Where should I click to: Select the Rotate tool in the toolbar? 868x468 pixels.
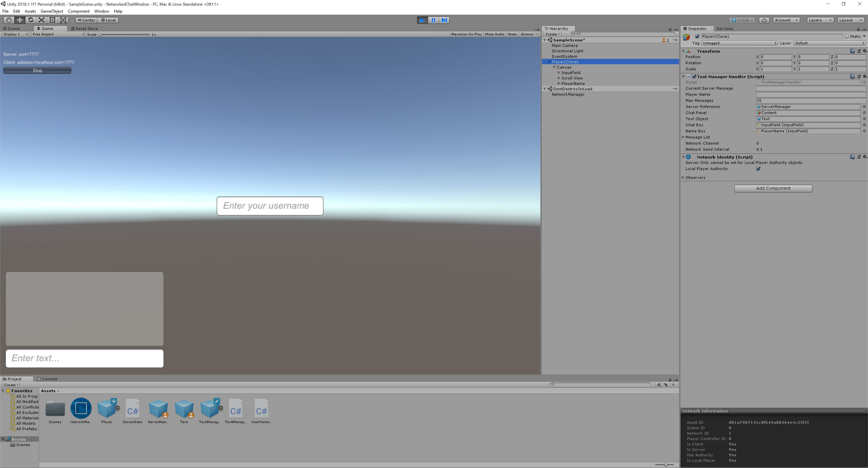(x=30, y=20)
